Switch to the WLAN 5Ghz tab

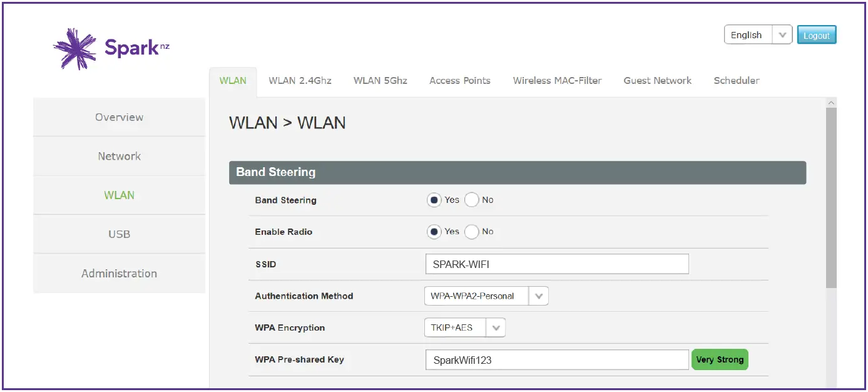click(x=380, y=80)
